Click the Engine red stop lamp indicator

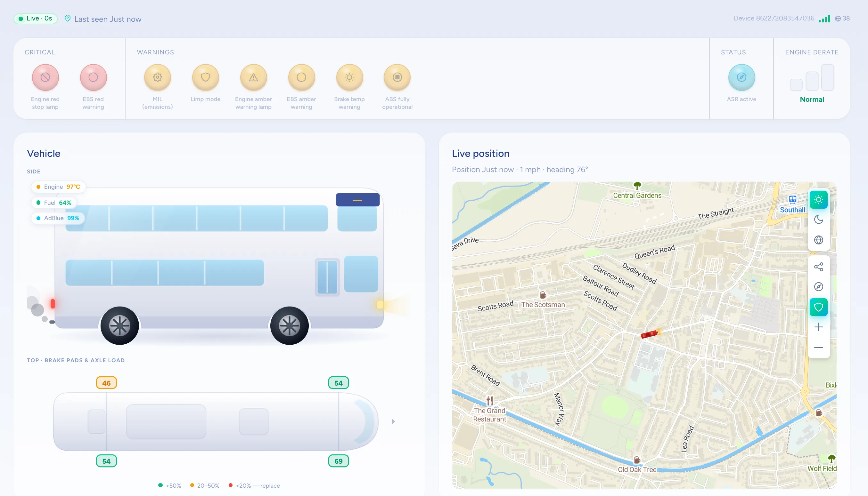[x=45, y=77]
